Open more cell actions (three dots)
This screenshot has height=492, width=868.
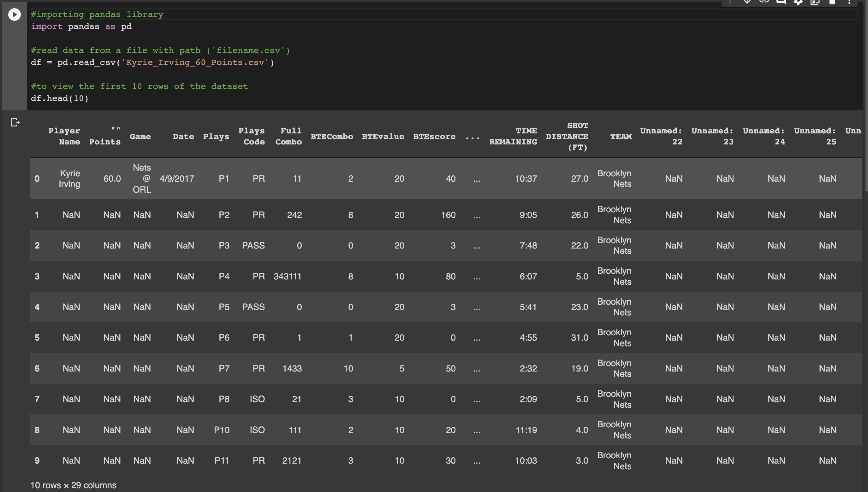coord(849,2)
